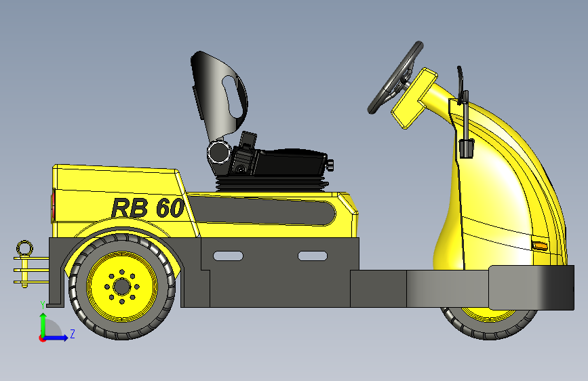This screenshot has width=588, height=381.
Task: Select the seat's rubber bellows suspension
Action: 271,184
